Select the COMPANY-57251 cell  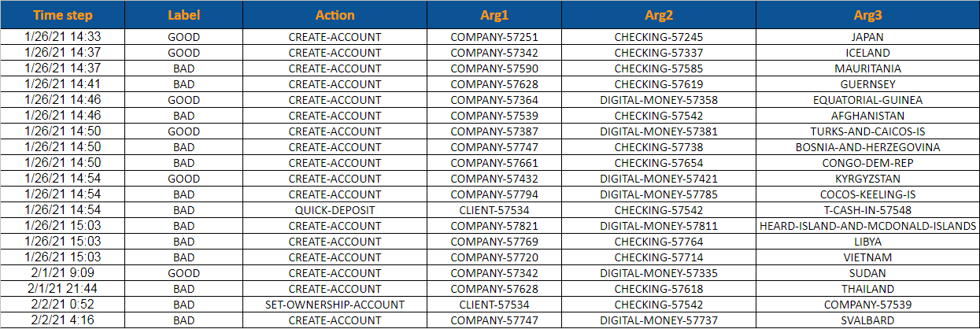(494, 37)
